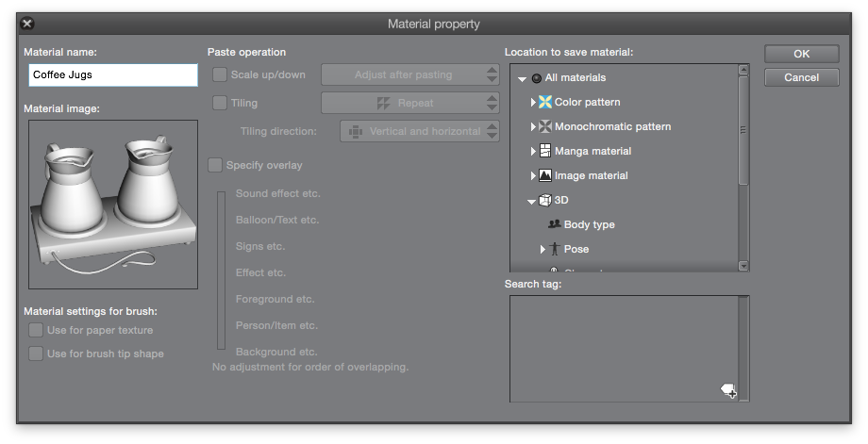Collapse the All materials tree node
This screenshot has width=868, height=444.
[x=522, y=79]
